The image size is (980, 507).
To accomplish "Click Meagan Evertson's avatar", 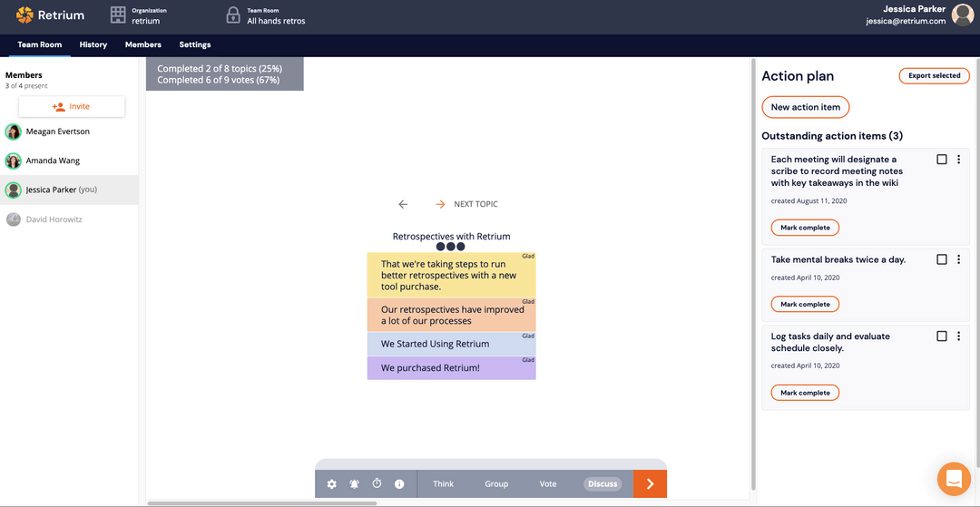I will tap(13, 132).
